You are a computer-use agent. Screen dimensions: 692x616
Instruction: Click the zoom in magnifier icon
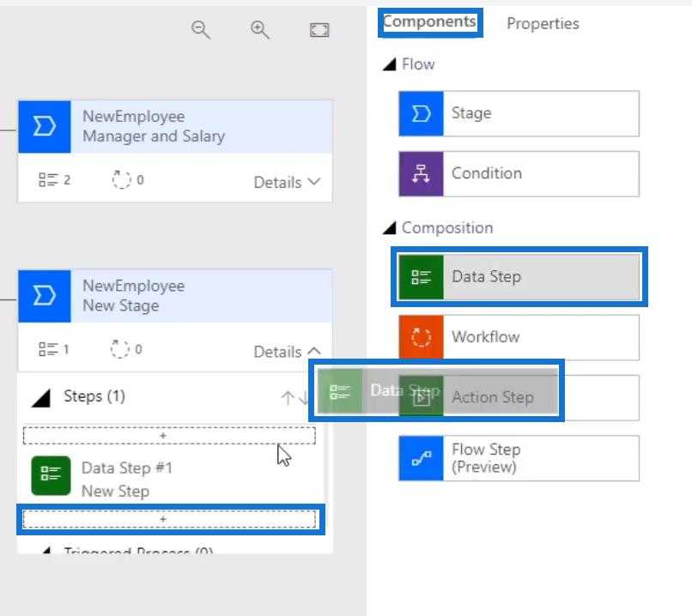pos(260,30)
